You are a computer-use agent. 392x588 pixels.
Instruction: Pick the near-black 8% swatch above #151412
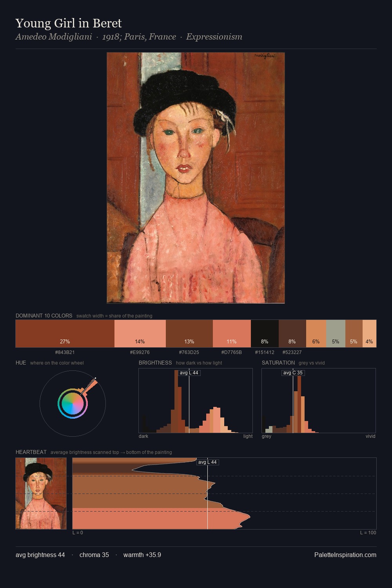pos(265,334)
